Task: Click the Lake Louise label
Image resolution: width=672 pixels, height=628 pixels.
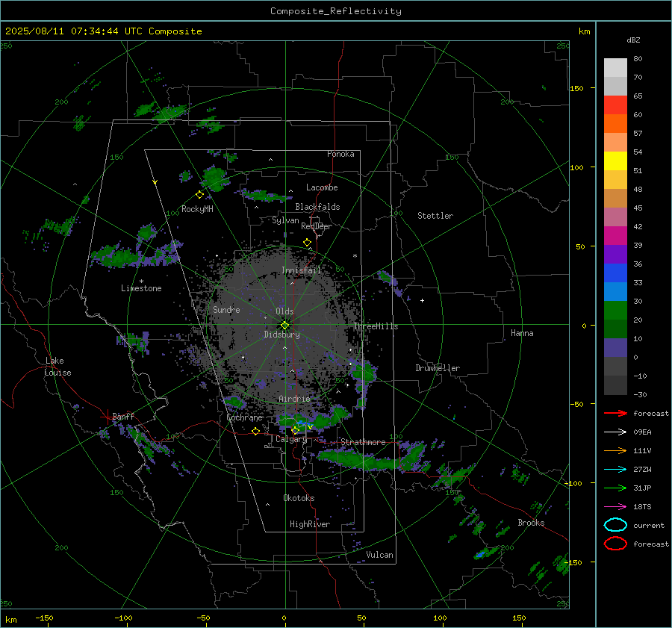Action: [57, 367]
